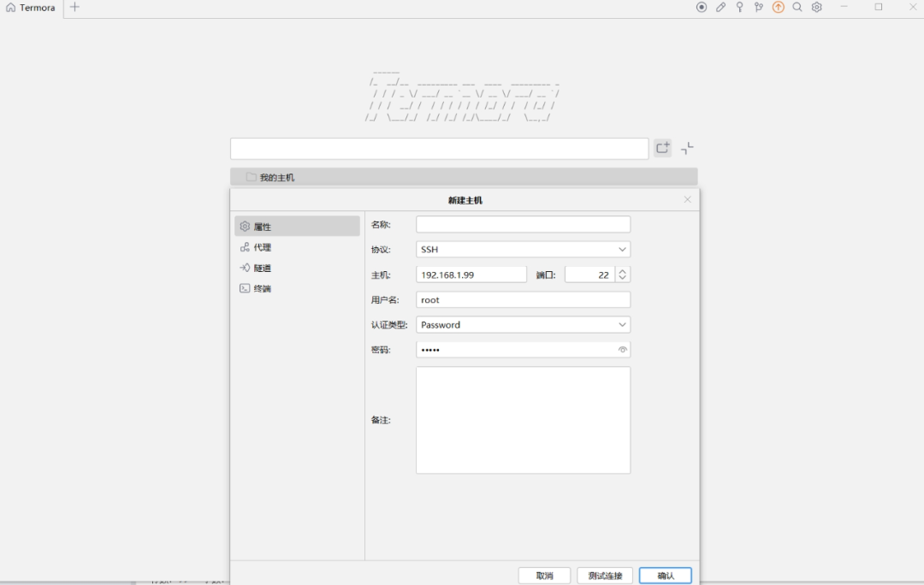Click the pen highlighter icon in top toolbar
The height and width of the screenshot is (585, 924).
720,7
